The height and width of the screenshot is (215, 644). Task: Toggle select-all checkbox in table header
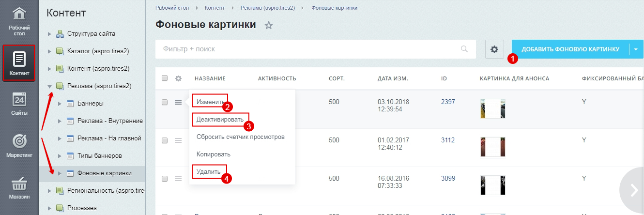[165, 78]
